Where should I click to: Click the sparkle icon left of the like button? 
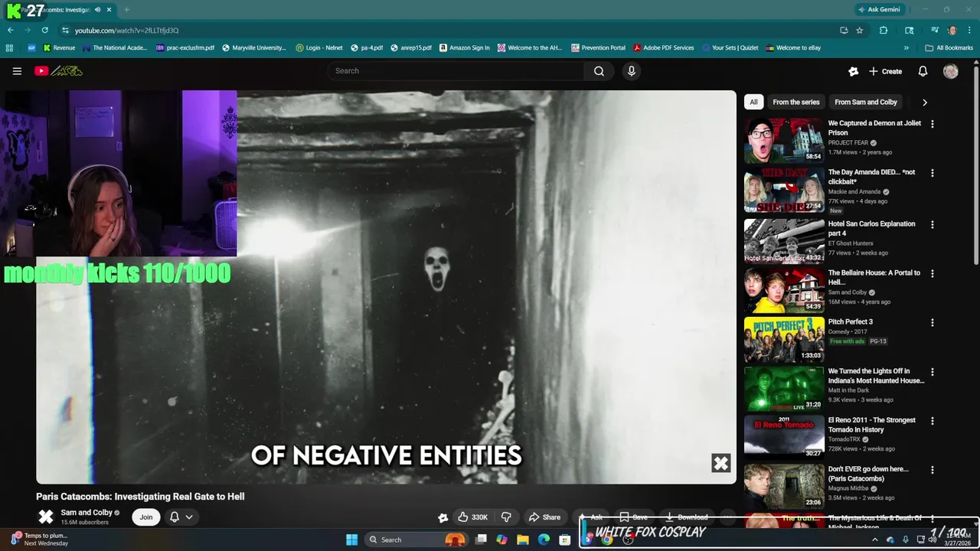click(443, 517)
